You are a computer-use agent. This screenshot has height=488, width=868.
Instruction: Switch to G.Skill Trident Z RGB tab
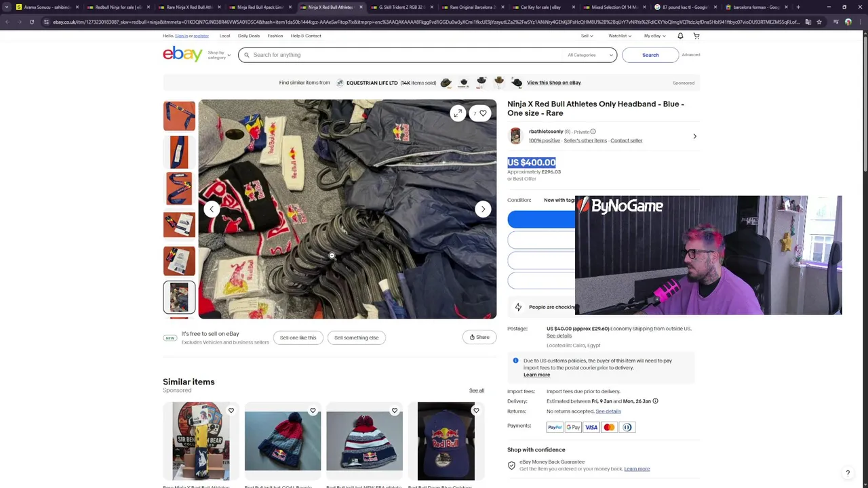pyautogui.click(x=401, y=7)
